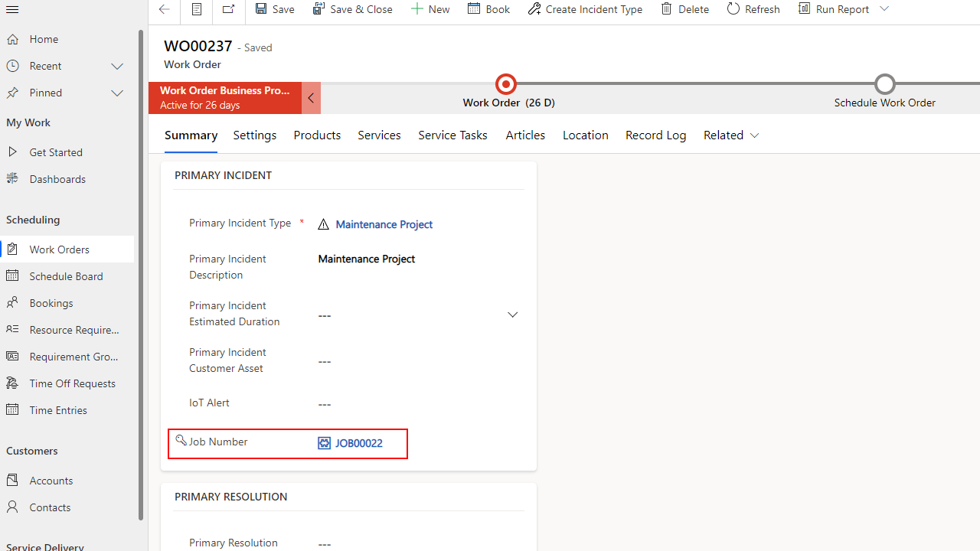Select the Work Order stage circle
The height and width of the screenshot is (551, 980).
click(x=506, y=83)
